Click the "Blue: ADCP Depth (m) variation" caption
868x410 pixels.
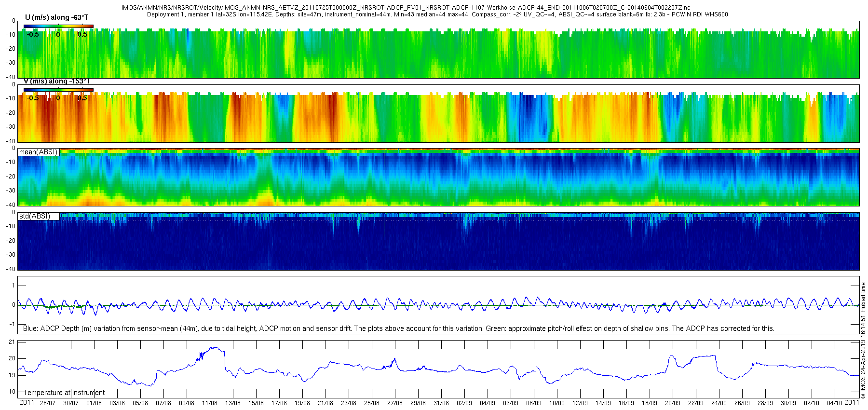point(399,328)
